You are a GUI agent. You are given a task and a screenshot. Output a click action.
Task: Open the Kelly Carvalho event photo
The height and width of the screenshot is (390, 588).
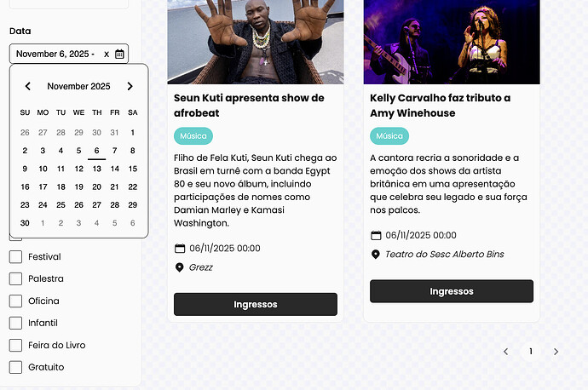coord(452,42)
